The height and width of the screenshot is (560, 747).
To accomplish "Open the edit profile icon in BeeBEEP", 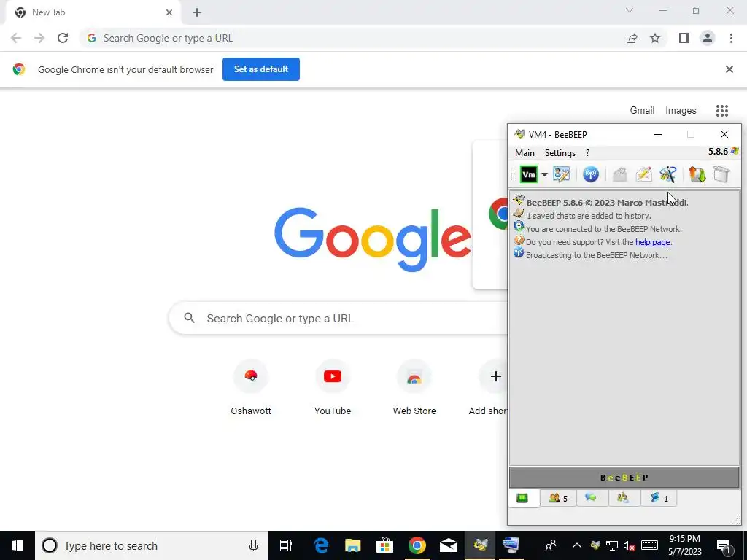I will click(562, 174).
